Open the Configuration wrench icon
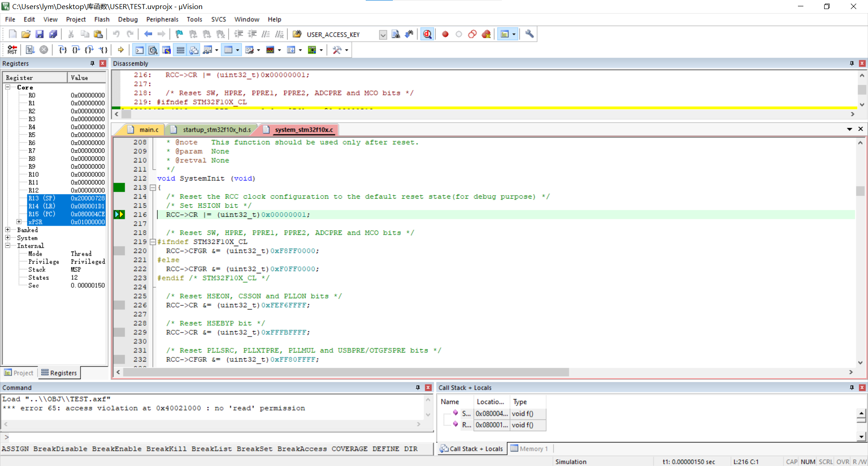 (529, 34)
